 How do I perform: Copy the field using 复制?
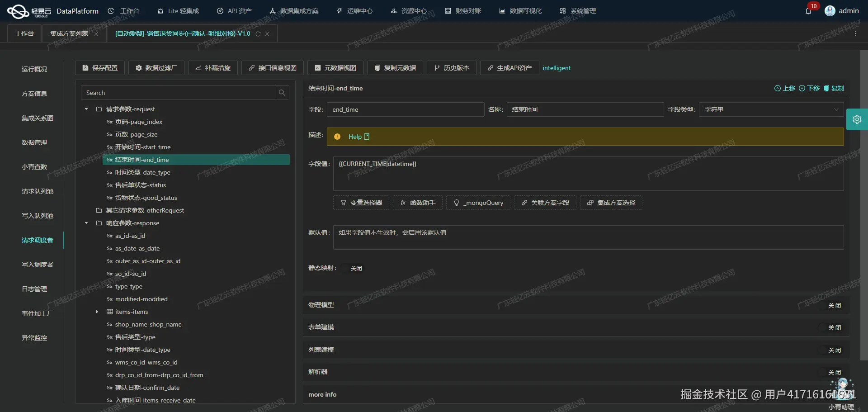(834, 88)
